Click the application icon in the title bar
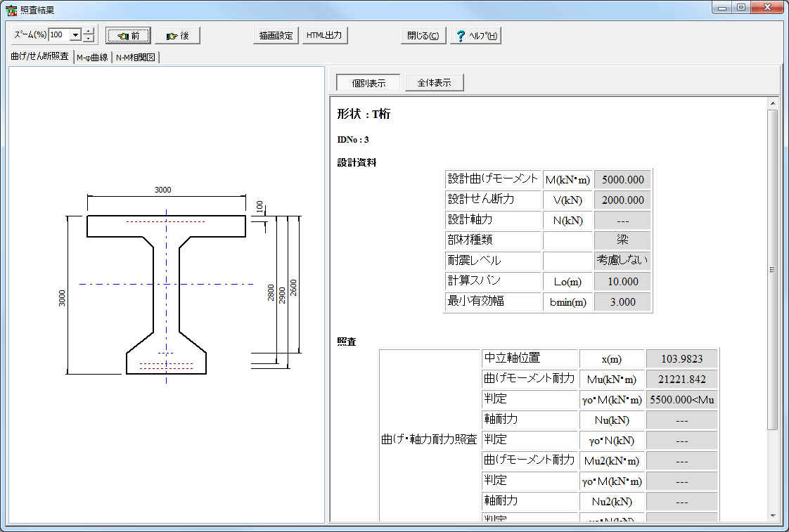789x532 pixels. click(x=11, y=10)
